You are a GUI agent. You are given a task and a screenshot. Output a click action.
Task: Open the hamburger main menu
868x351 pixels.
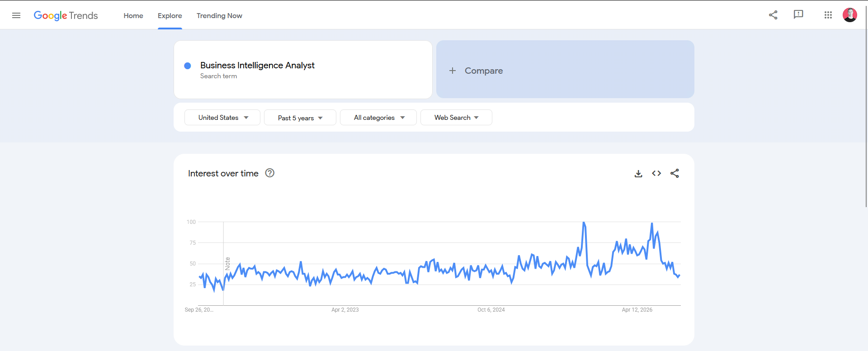coord(16,15)
